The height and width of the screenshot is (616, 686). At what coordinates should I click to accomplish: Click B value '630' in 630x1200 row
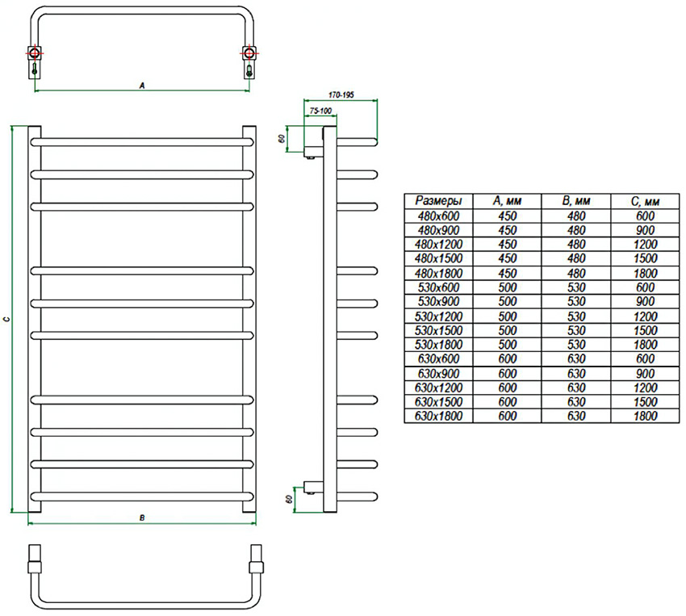576,388
